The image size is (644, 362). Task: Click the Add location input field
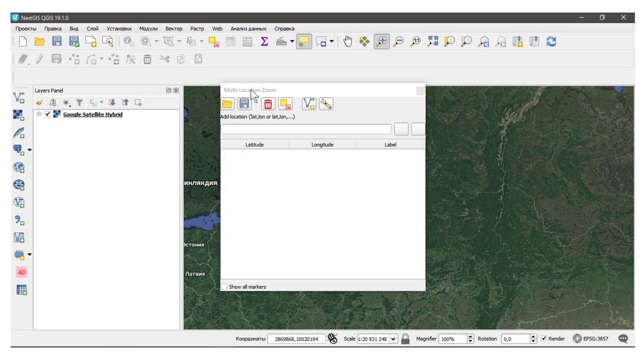point(306,129)
